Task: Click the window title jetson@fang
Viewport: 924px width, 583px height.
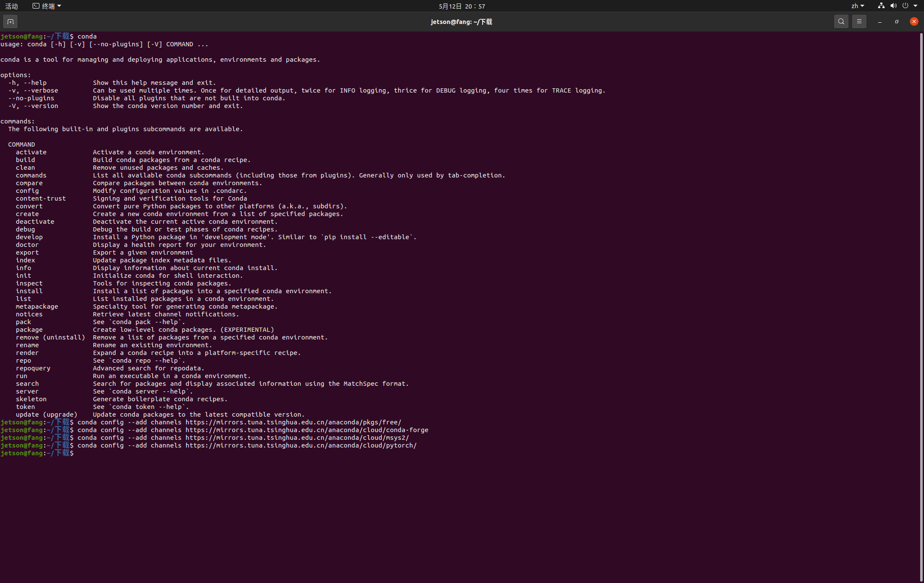Action: point(461,22)
